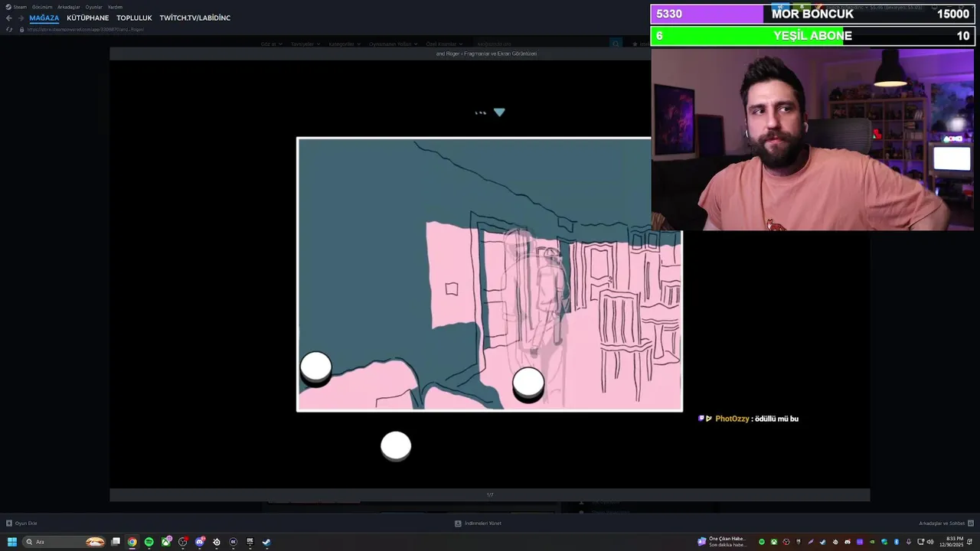Open Google Chrome from the taskbar
Screen dimensions: 980x551
132,542
